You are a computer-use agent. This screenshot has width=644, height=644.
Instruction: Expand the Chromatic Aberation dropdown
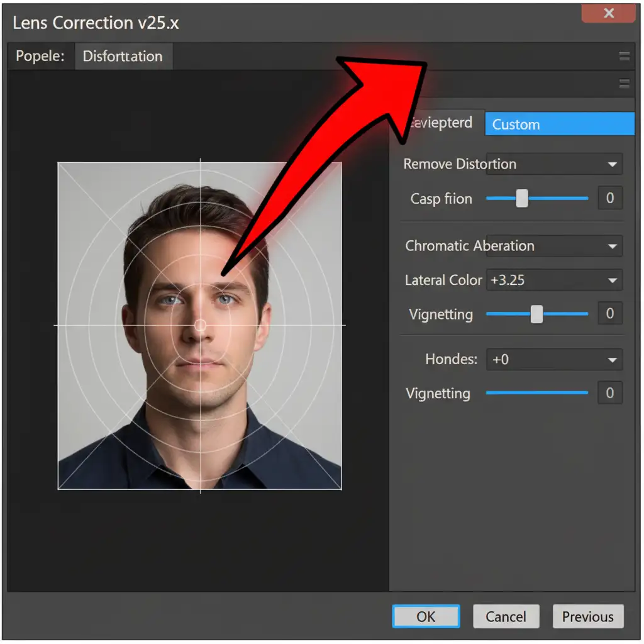point(612,246)
